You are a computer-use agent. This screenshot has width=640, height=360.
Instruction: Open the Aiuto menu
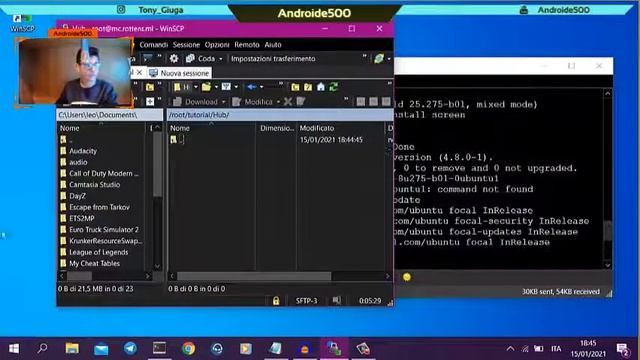273,45
